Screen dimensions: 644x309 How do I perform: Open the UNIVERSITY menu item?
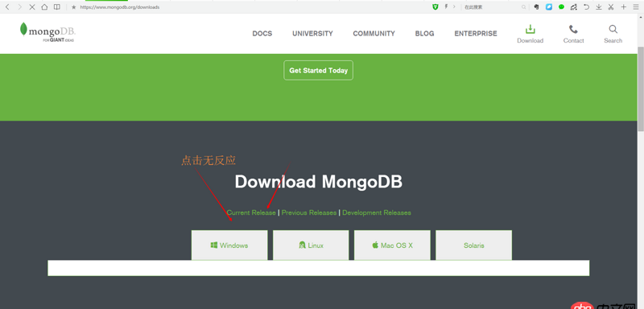[312, 34]
